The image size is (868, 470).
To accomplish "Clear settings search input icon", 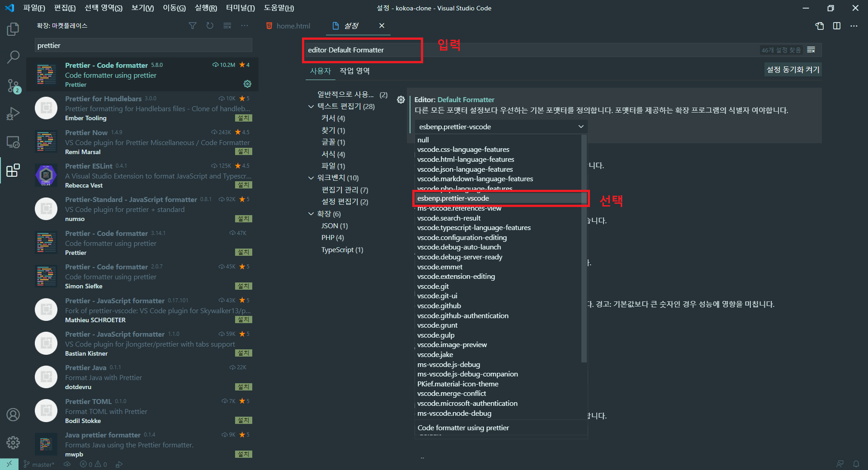I will (811, 50).
